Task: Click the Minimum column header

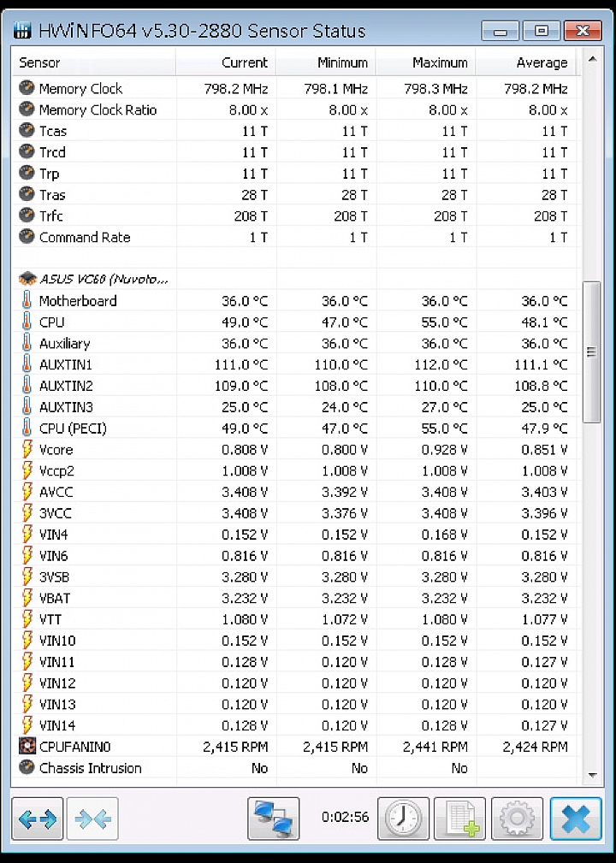Action: pyautogui.click(x=326, y=62)
